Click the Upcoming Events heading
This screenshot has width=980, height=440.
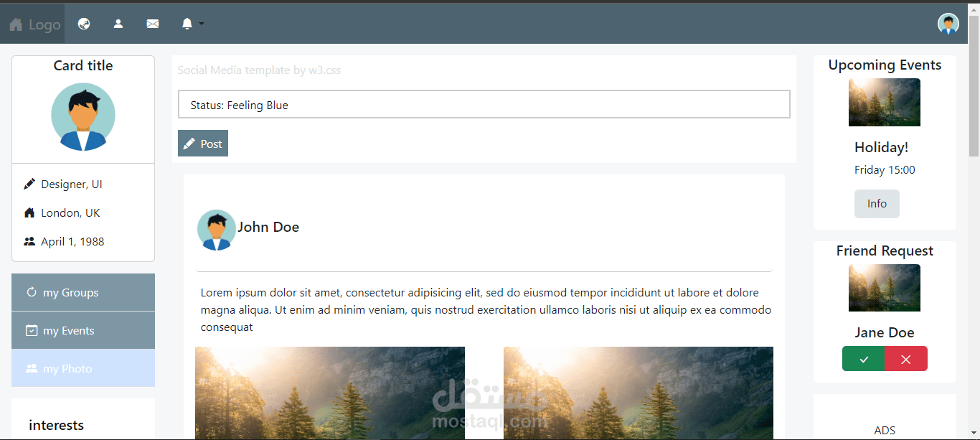click(x=885, y=65)
